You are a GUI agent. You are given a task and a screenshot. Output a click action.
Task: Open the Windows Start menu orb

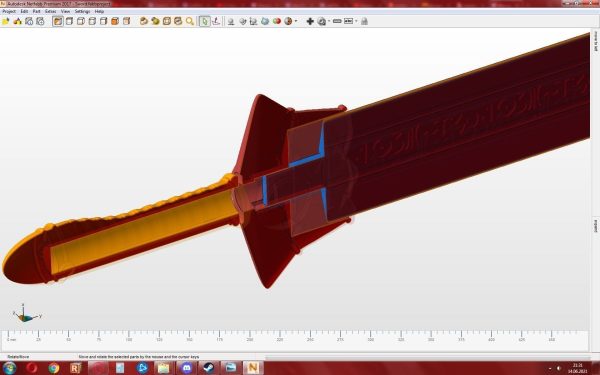pos(9,368)
